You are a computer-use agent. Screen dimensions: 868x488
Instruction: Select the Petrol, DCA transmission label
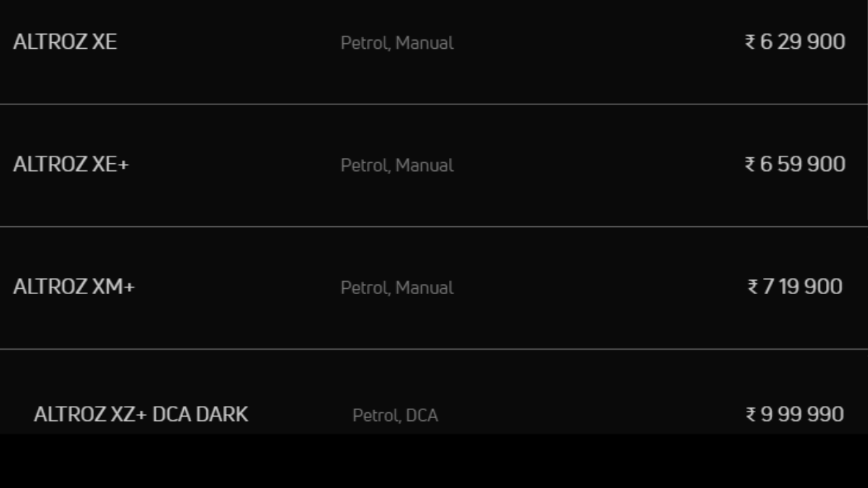395,415
